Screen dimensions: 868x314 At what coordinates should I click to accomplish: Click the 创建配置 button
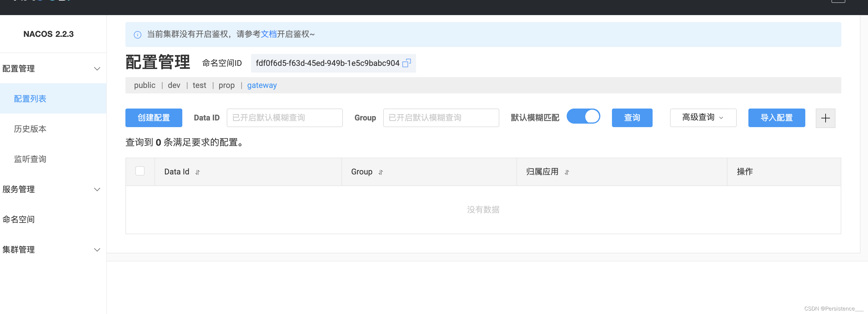coord(154,118)
